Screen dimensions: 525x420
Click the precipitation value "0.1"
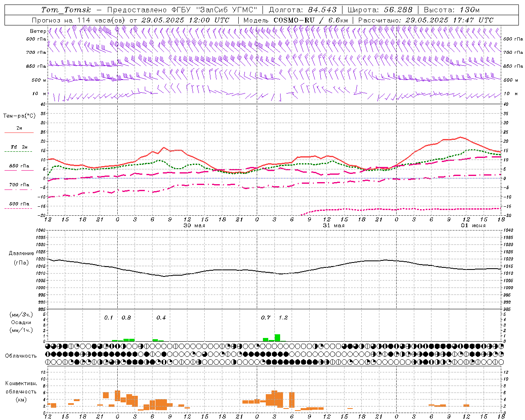pyautogui.click(x=108, y=317)
